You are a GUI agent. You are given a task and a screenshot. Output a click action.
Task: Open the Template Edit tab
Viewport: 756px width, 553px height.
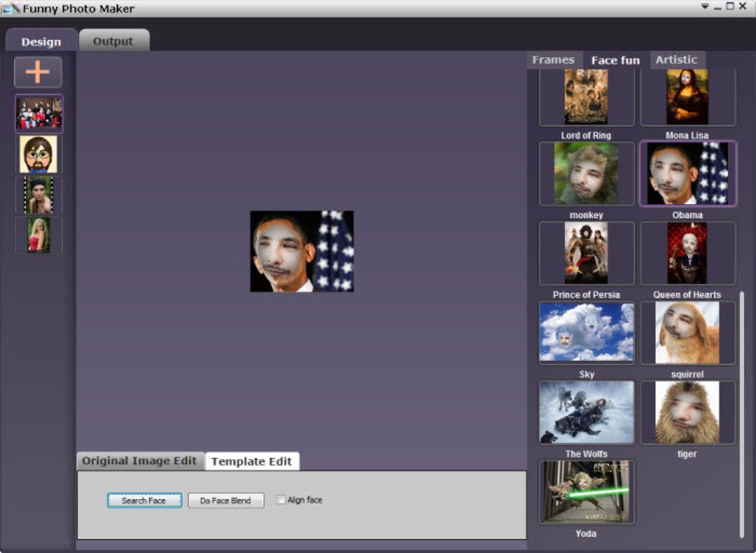(x=252, y=461)
